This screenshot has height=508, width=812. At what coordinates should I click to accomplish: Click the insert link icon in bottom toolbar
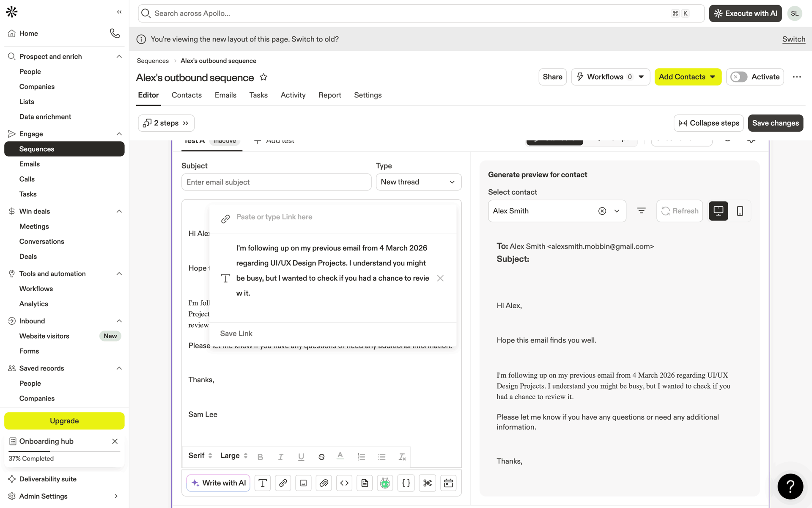[x=283, y=483]
